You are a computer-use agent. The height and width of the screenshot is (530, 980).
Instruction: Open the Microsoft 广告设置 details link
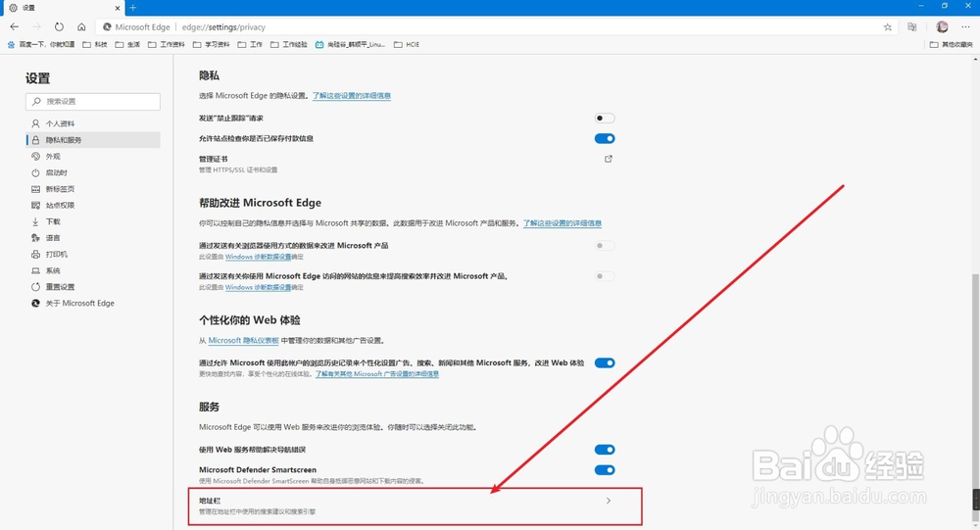point(377,374)
